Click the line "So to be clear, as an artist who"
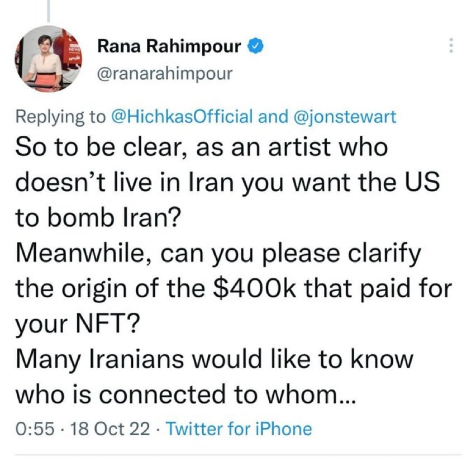 [202, 148]
